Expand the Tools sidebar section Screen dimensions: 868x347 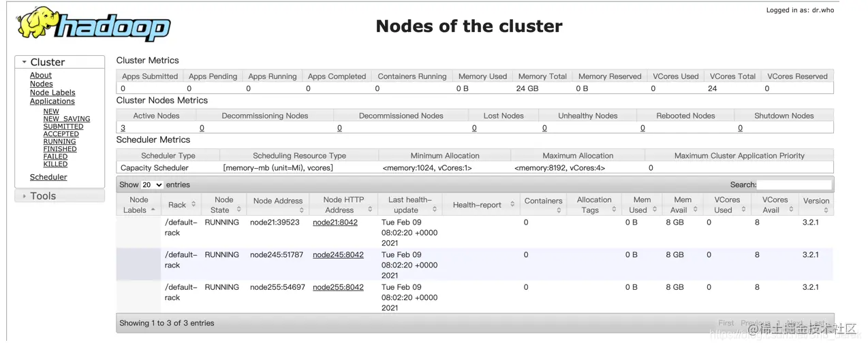(x=60, y=196)
